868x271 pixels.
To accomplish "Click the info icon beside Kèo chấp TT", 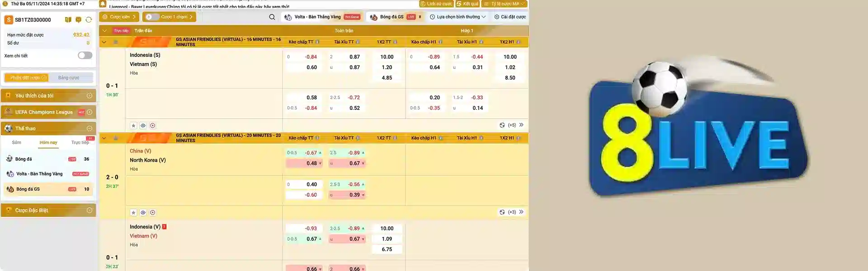I will pos(317,42).
